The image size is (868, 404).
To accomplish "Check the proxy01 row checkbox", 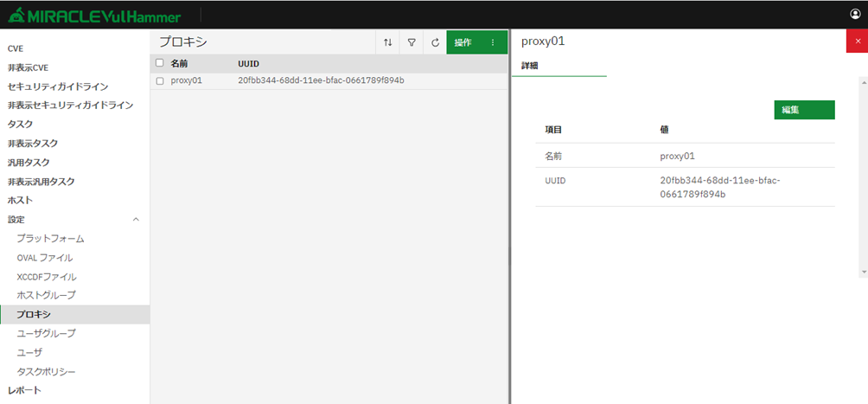I will pos(159,80).
